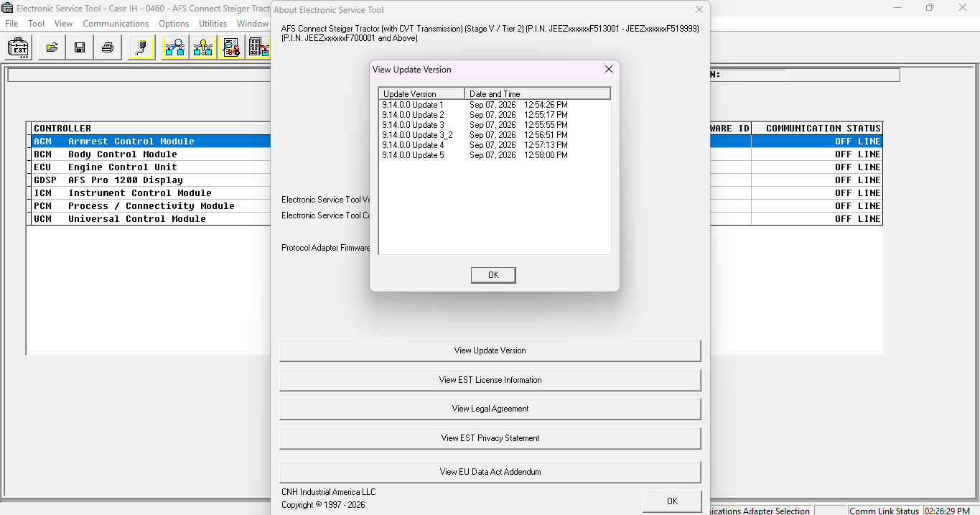Select the 9.14.0.0 Update 3_2 row
The image size is (980, 515).
point(495,135)
